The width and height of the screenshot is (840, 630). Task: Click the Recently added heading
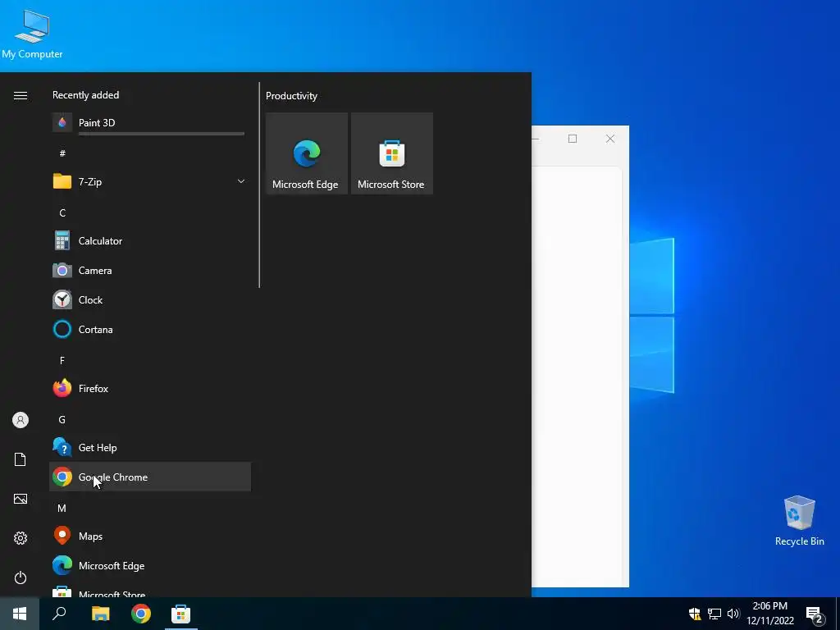point(85,95)
